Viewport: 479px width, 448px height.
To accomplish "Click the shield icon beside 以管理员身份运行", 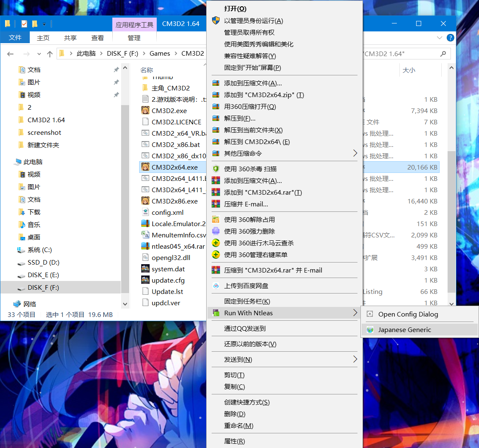I will pos(216,21).
